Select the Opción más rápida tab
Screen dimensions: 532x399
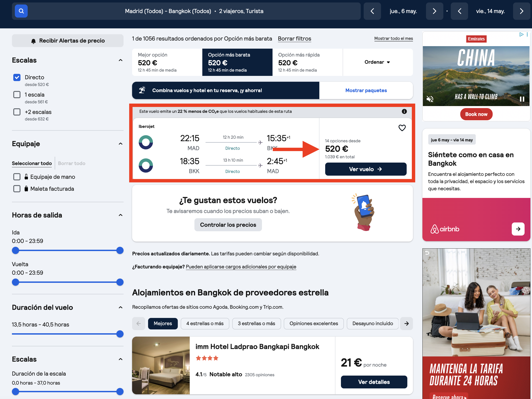[x=307, y=62]
